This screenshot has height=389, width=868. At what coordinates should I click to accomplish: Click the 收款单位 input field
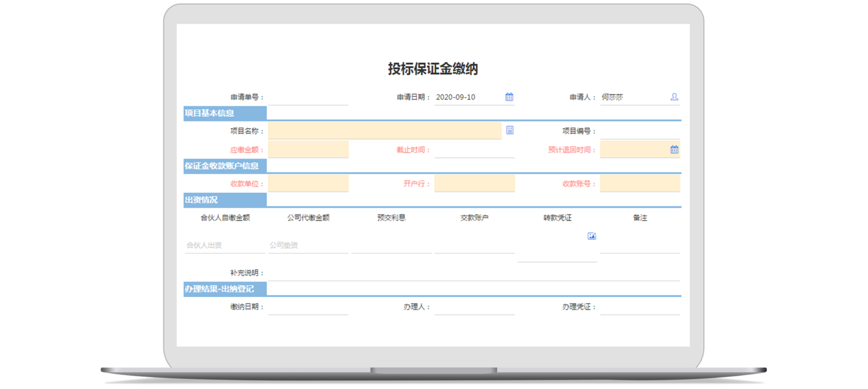(308, 184)
